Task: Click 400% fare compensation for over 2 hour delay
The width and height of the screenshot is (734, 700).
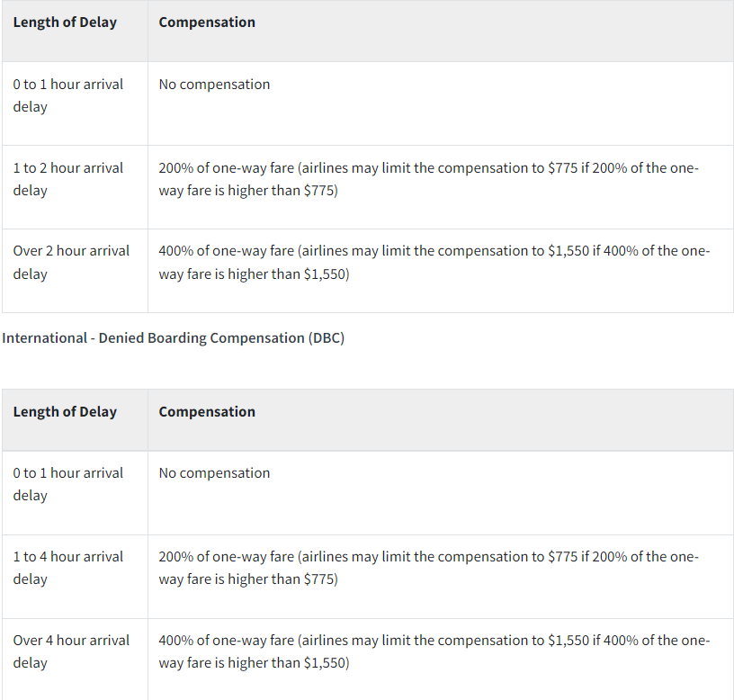Action: tap(434, 262)
